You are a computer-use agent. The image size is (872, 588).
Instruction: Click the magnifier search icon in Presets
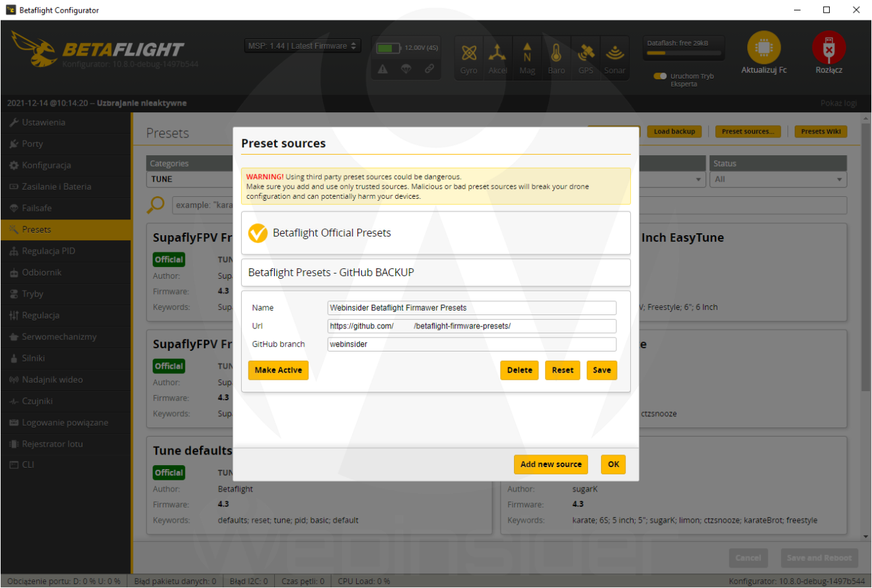click(155, 205)
